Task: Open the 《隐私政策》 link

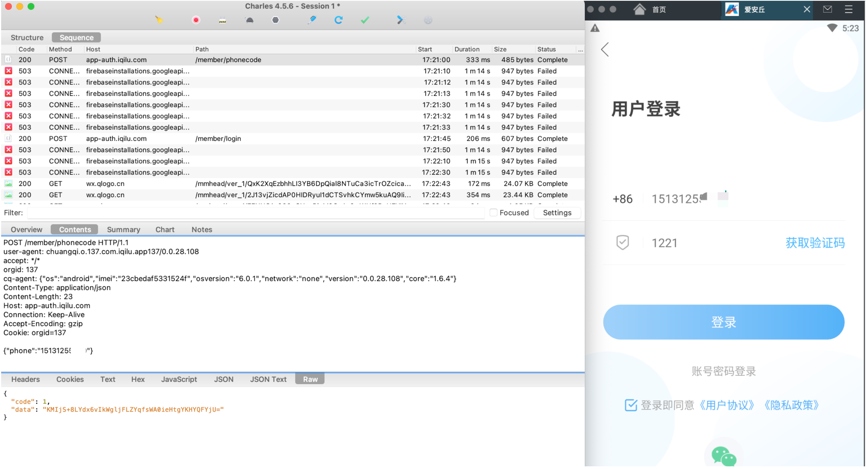Action: point(791,405)
